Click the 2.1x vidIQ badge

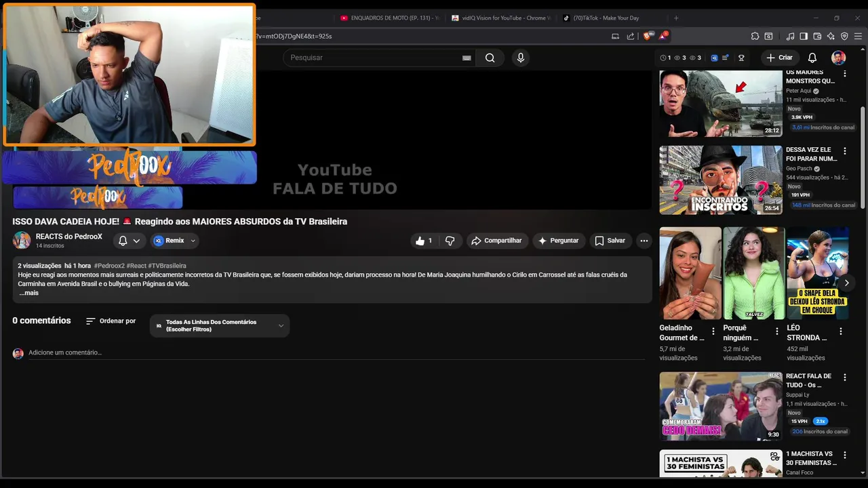(x=821, y=422)
